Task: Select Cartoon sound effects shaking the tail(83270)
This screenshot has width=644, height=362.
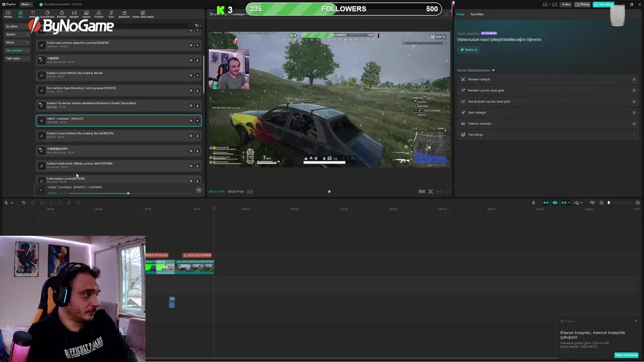Action: click(x=119, y=135)
